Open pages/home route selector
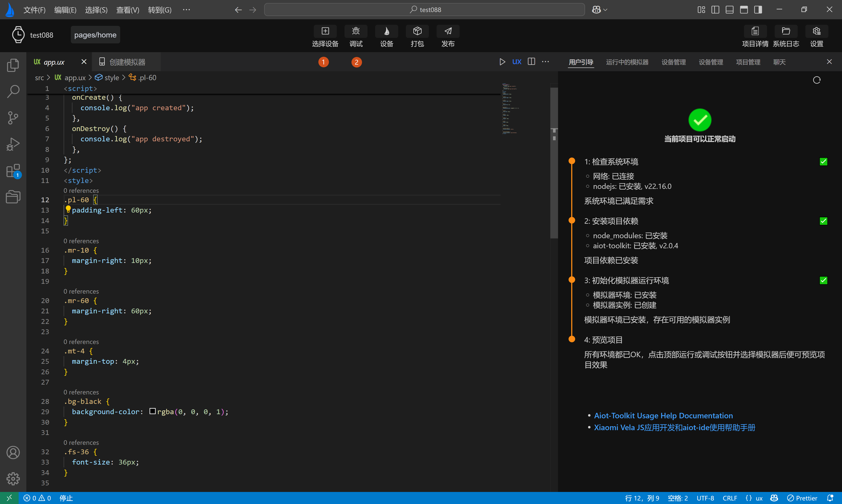Viewport: 842px width, 504px height. click(x=95, y=35)
